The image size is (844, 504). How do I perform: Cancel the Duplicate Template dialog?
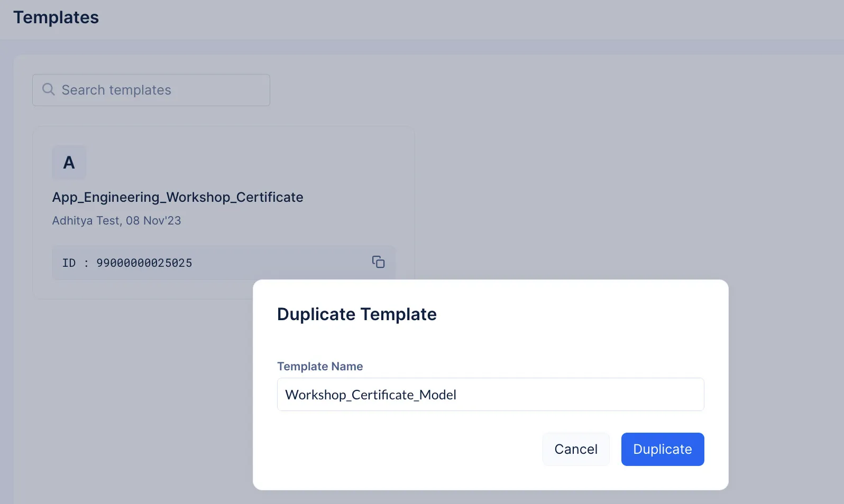coord(576,449)
